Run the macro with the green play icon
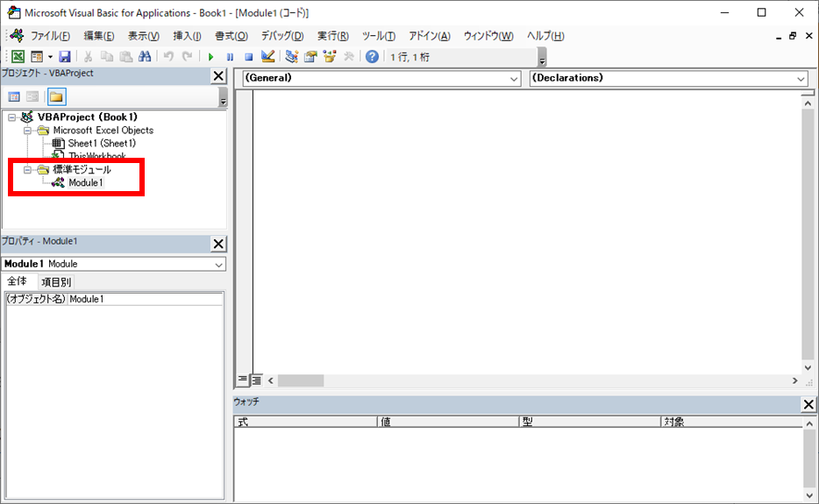Viewport: 819px width, 504px height. point(211,57)
